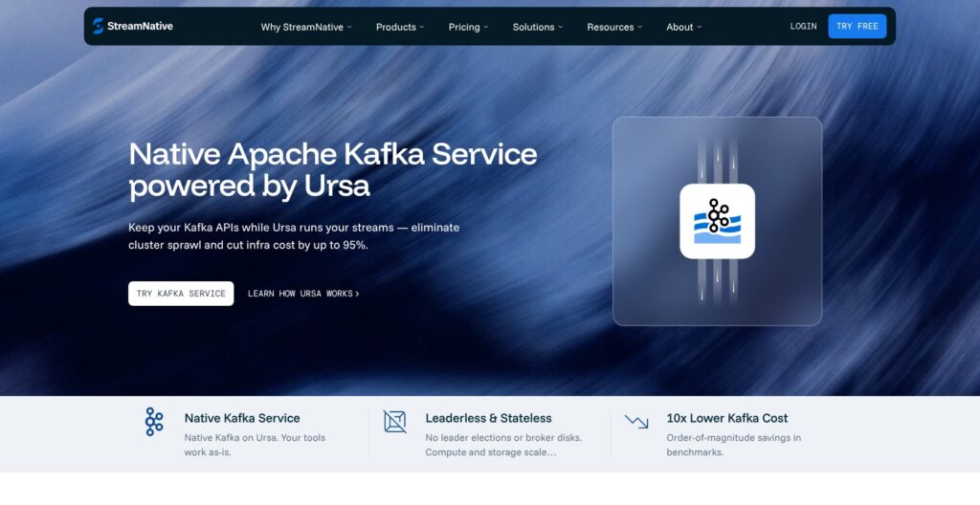
Task: Open the Solutions menu
Action: [538, 27]
